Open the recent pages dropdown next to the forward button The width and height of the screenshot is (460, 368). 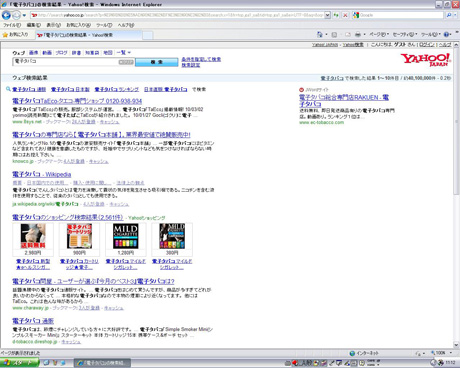tap(24, 15)
